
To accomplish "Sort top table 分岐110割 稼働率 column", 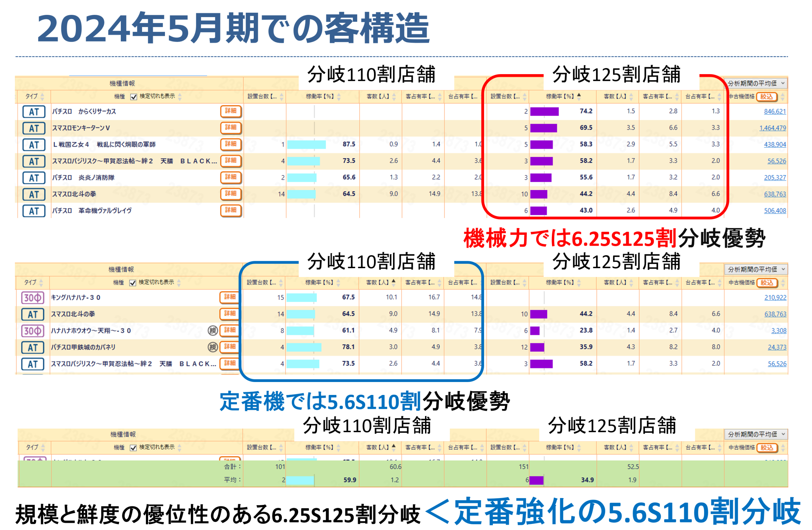I will point(339,97).
